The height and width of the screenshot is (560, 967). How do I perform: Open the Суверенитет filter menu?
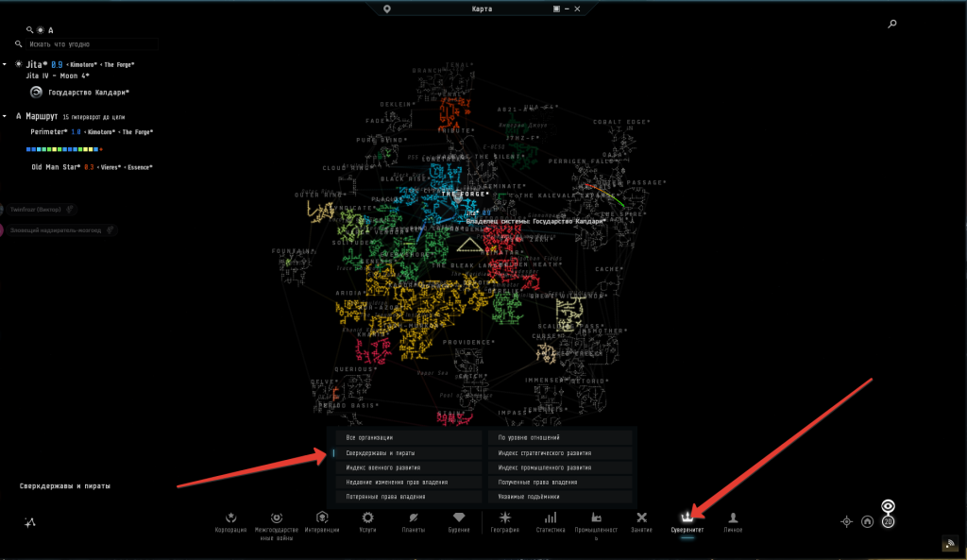[x=687, y=518]
